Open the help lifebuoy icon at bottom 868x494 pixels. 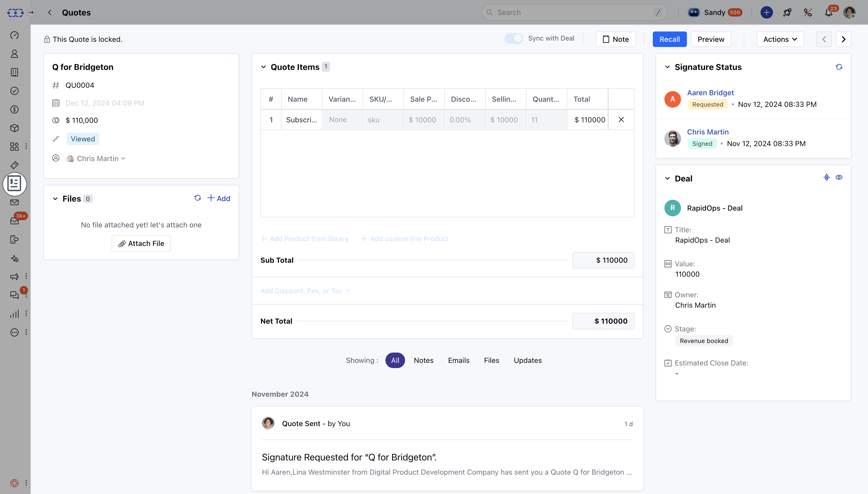pyautogui.click(x=14, y=483)
